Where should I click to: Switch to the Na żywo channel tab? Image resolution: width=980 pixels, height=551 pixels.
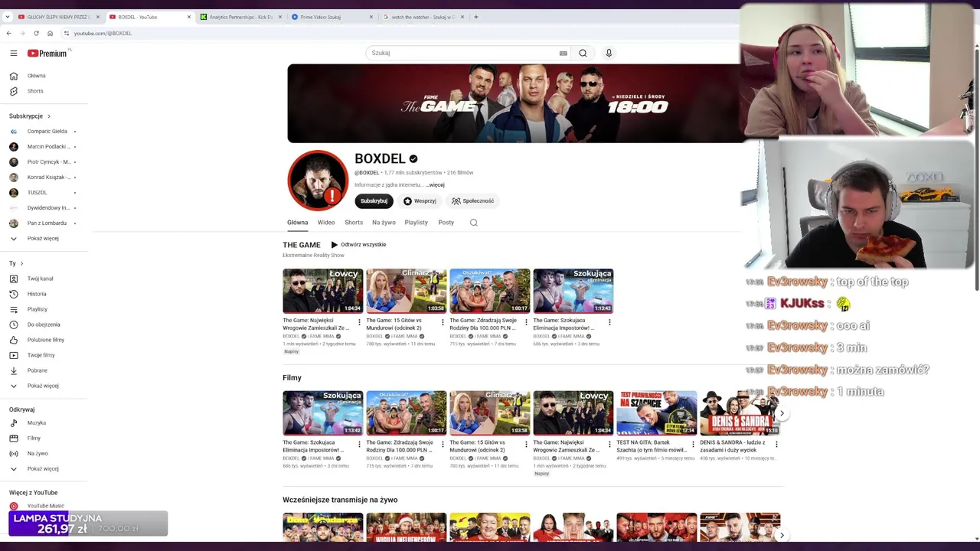coord(384,223)
